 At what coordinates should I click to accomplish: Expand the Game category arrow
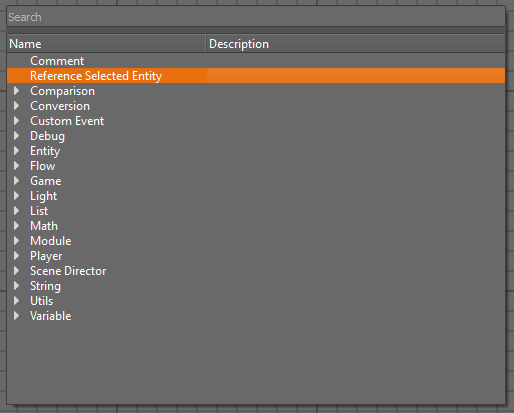(16, 181)
